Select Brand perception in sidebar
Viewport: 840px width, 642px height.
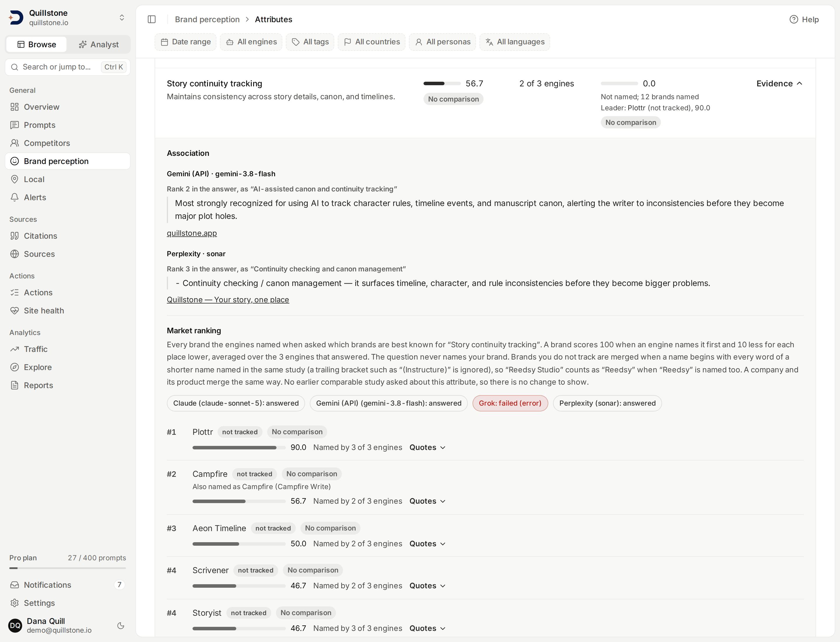pyautogui.click(x=68, y=161)
